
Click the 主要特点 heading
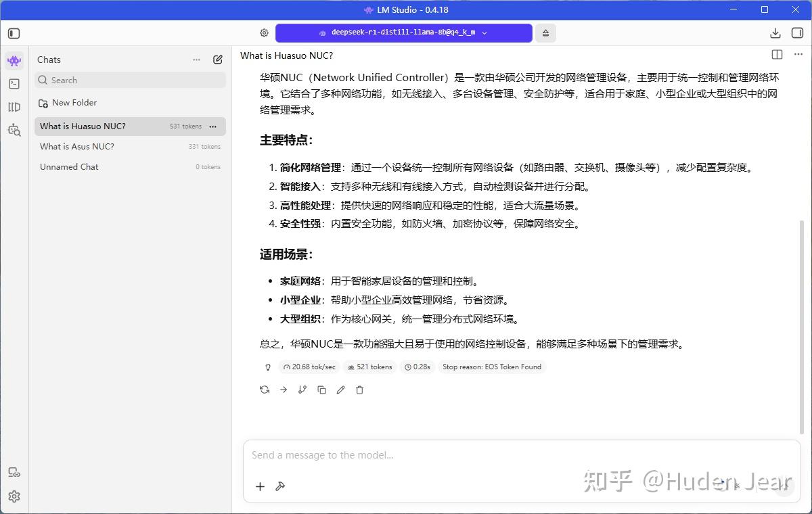(x=286, y=141)
